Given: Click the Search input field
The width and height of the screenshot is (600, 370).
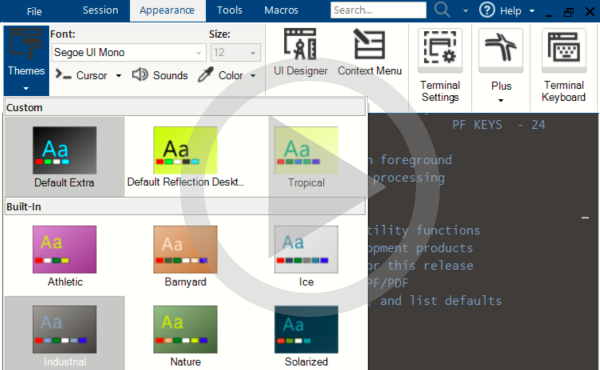Looking at the screenshot, I should click(378, 10).
